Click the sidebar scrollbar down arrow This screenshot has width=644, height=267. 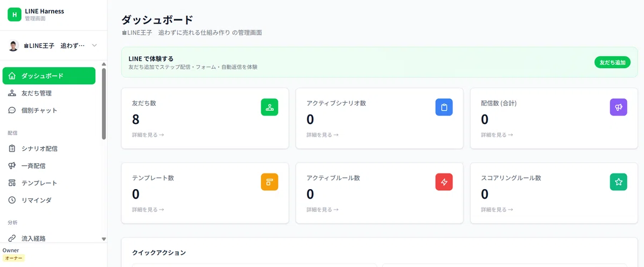(104, 239)
